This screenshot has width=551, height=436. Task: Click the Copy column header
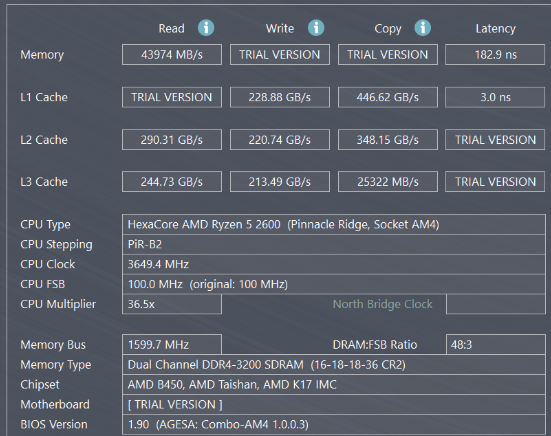click(x=388, y=29)
